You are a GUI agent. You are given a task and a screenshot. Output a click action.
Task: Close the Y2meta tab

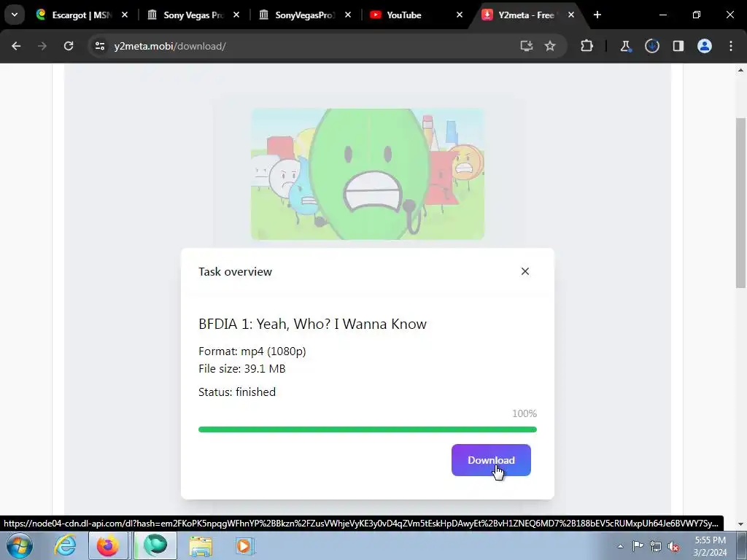point(570,15)
